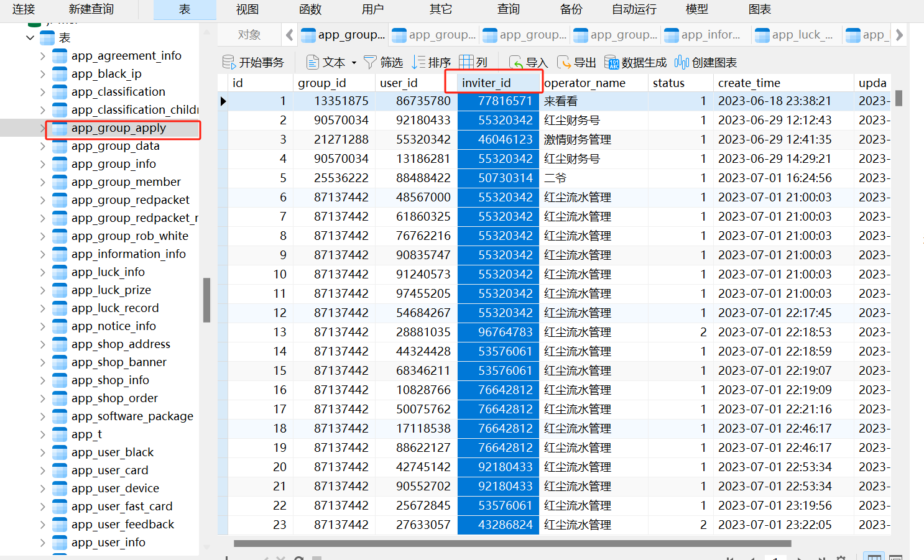
Task: Click the Export (导出) icon
Action: [x=563, y=62]
